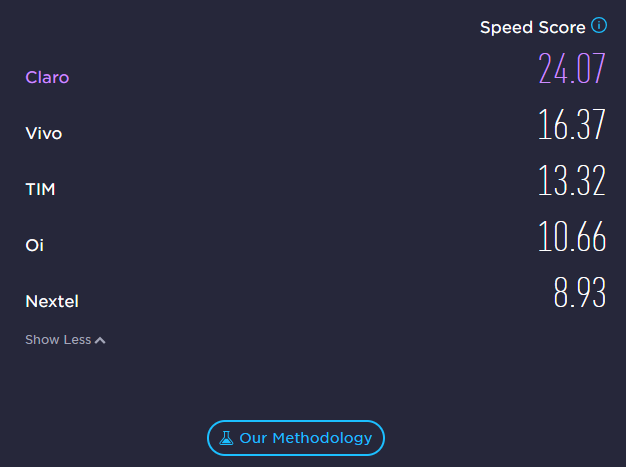
Task: Open the Our Methodology button
Action: (296, 438)
